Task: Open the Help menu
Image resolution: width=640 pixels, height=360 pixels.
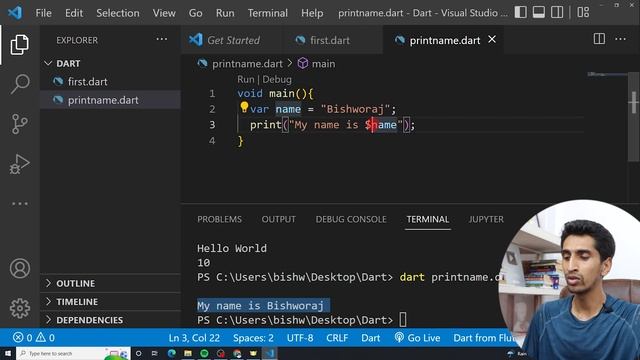Action: click(x=312, y=13)
